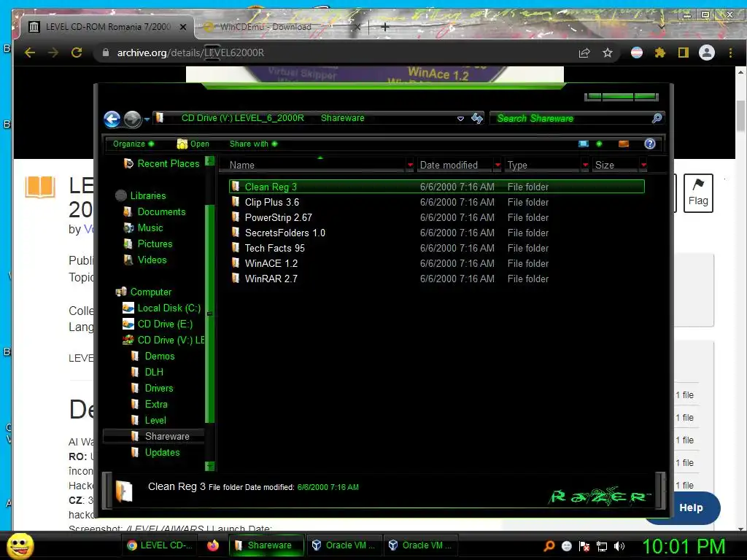
Task: Open the Updates folder in tree
Action: 156,452
